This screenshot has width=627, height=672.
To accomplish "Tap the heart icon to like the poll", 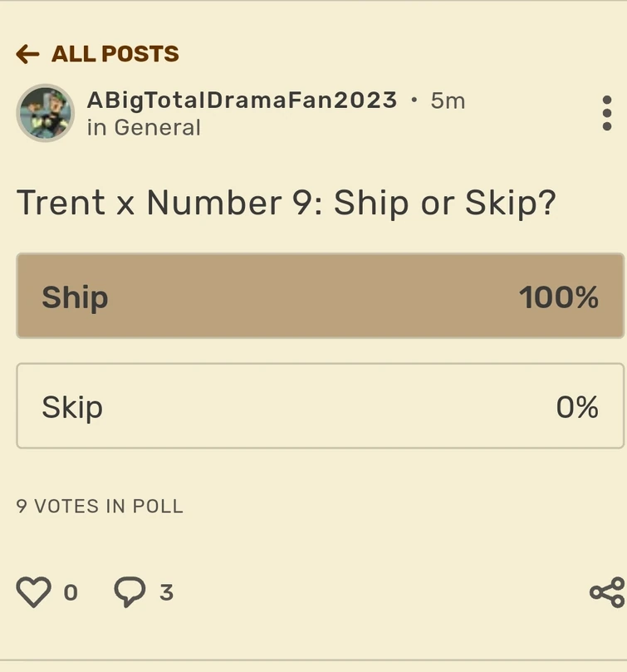I will coord(34,592).
